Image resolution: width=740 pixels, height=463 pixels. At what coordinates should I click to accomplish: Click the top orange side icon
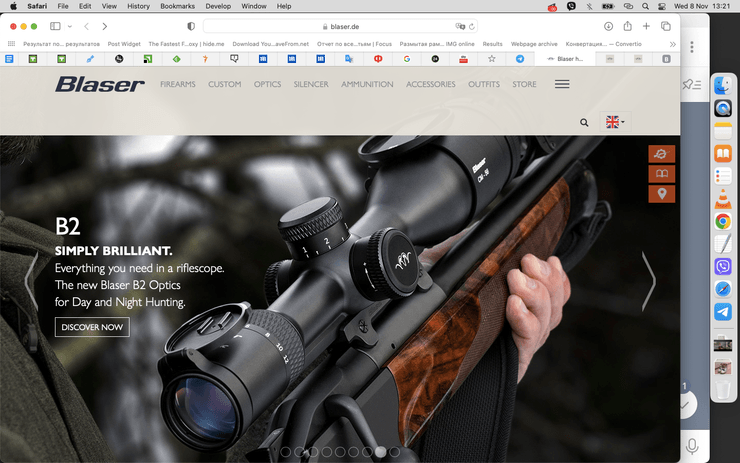pyautogui.click(x=662, y=153)
